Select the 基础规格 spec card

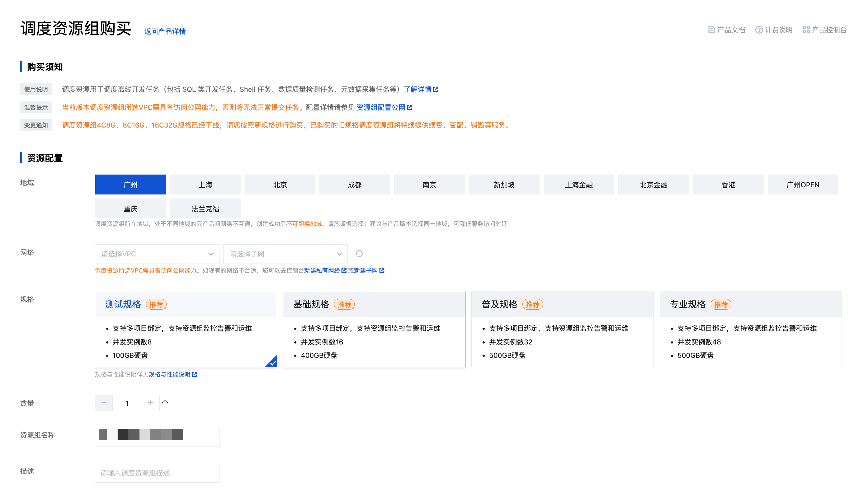[374, 329]
